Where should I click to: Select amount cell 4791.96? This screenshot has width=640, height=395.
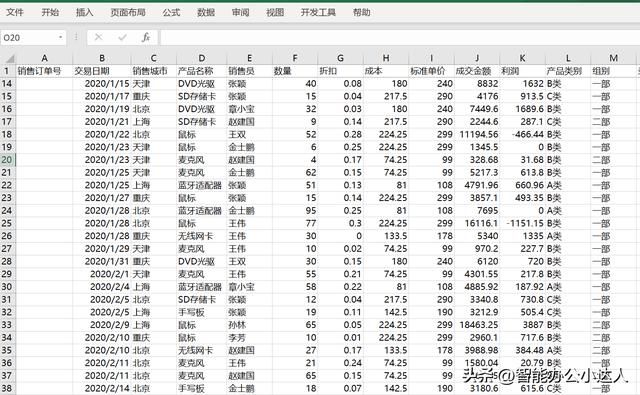coord(477,185)
